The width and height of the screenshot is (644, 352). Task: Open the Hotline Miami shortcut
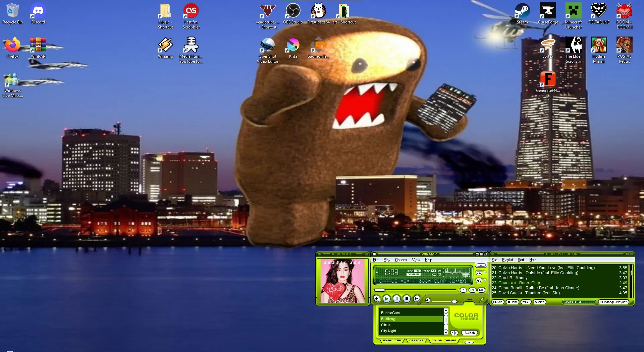[599, 50]
